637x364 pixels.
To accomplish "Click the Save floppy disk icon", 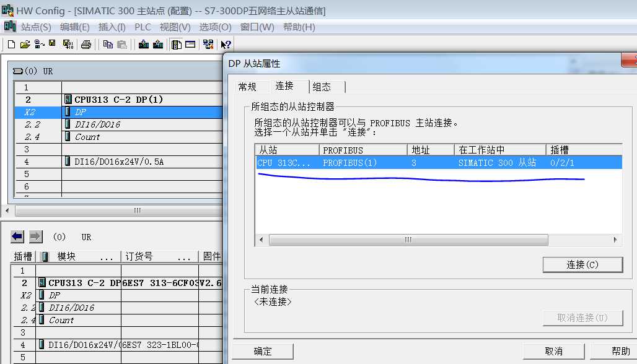I will [53, 43].
